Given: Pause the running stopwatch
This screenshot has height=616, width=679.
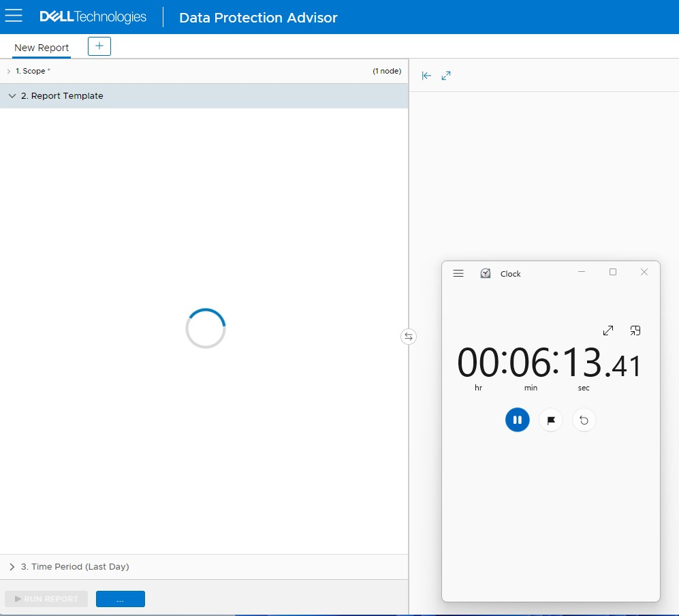Looking at the screenshot, I should (x=517, y=420).
